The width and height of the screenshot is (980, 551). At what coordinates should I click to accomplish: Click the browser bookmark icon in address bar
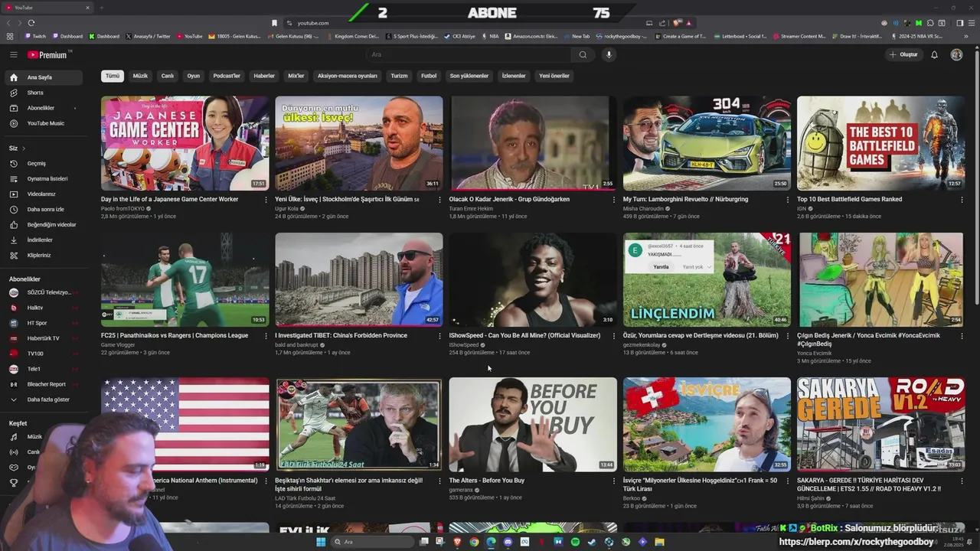pyautogui.click(x=274, y=23)
